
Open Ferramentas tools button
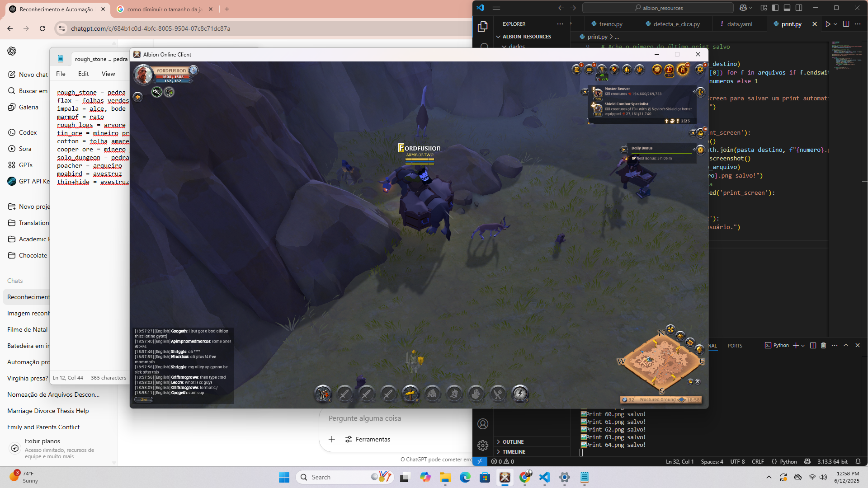point(368,439)
